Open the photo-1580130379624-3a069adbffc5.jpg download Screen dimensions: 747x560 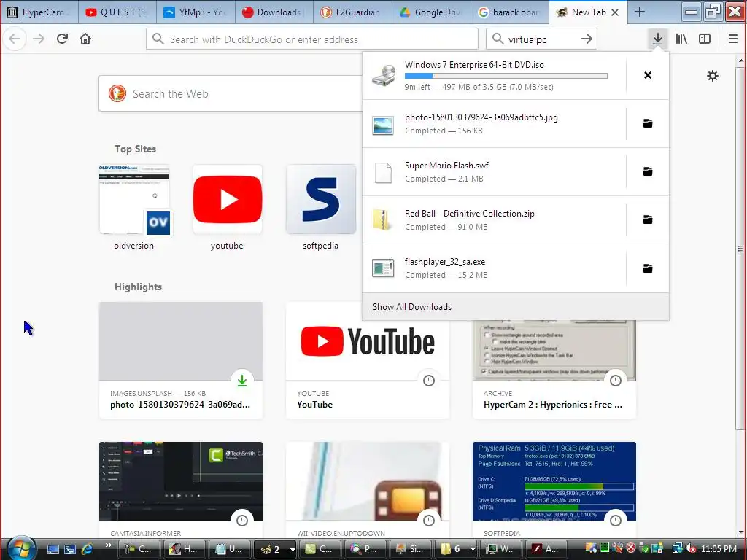(495, 124)
